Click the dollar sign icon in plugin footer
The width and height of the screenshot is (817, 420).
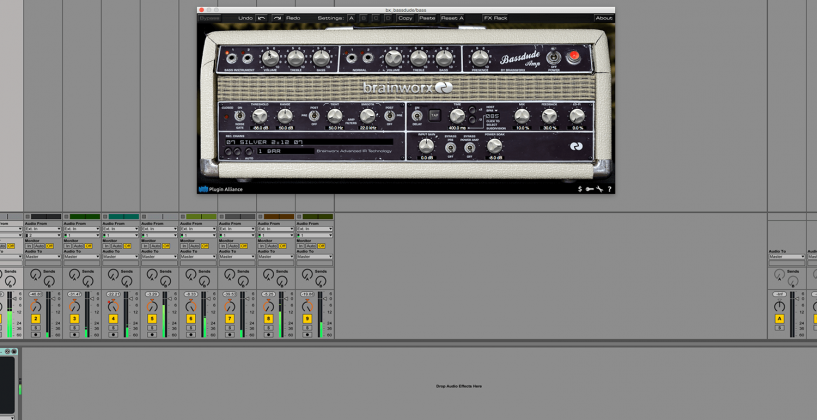click(580, 189)
